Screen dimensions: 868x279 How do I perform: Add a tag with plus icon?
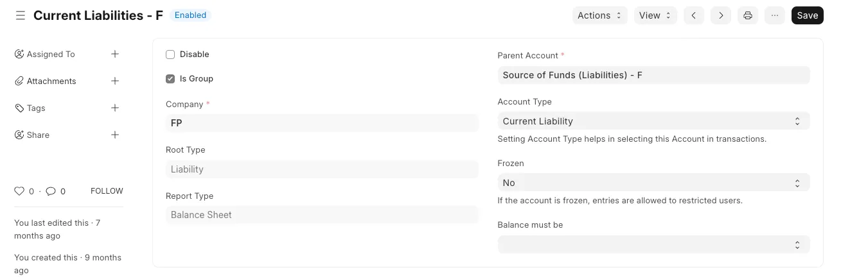click(115, 108)
